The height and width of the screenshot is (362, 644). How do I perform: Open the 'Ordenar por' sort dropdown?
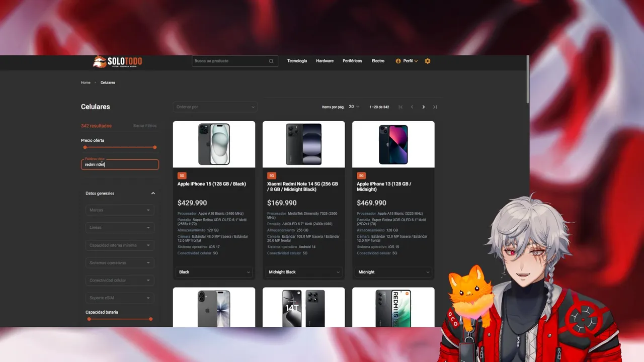[x=215, y=107]
